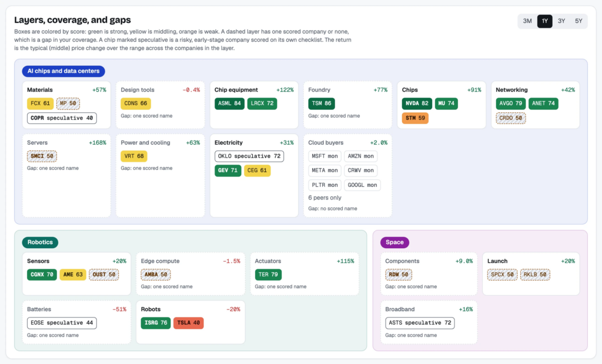Open the OUST 50 chip
602x364 pixels.
tap(103, 275)
